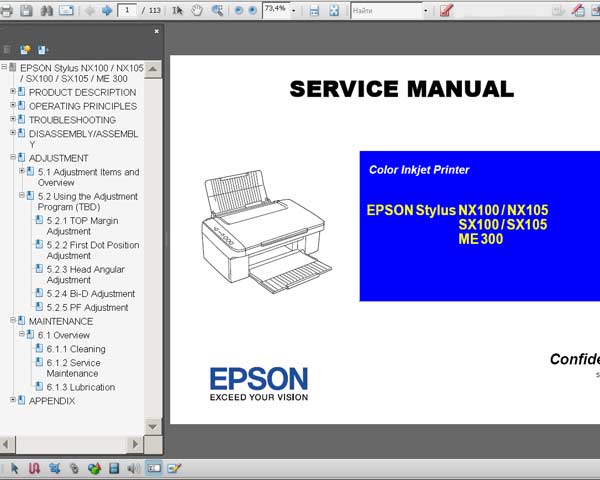
Task: Jump to 5.2.1 TOP Margin Adjustment
Action: [x=82, y=226]
